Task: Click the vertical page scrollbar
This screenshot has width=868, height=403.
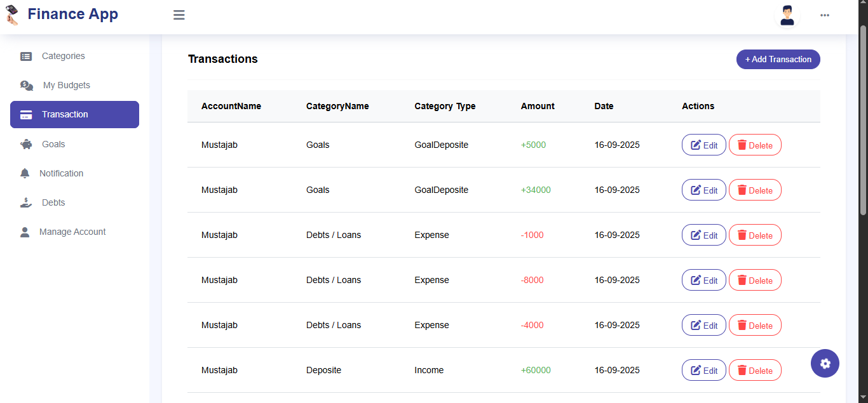Action: click(x=862, y=121)
